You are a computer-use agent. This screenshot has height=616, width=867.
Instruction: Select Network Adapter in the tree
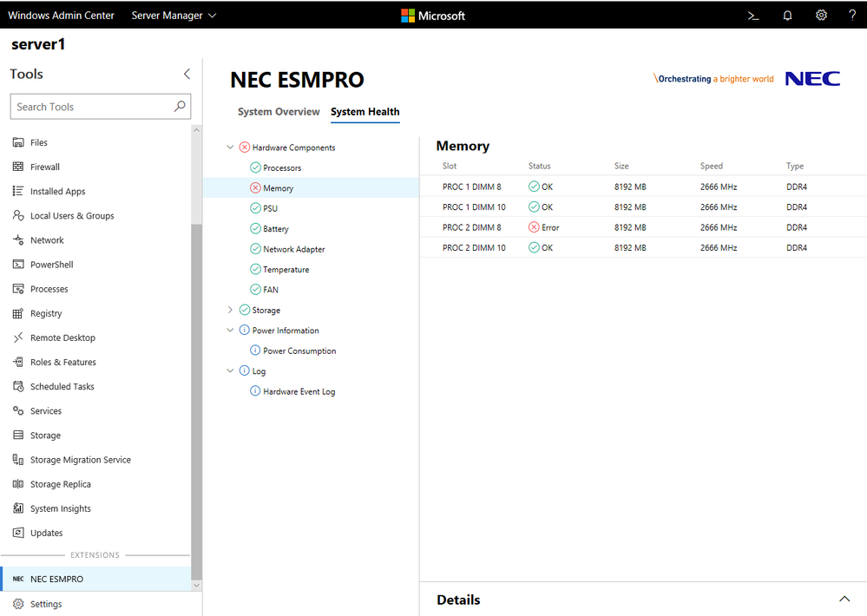coord(294,249)
